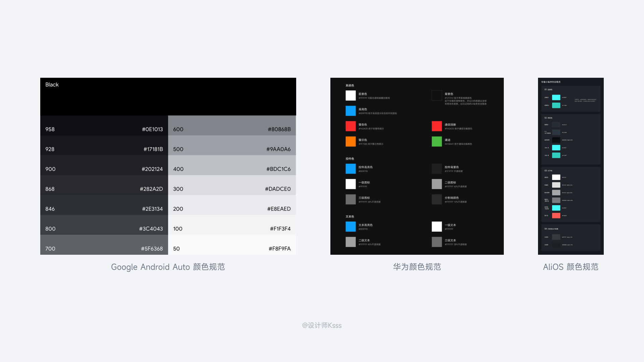This screenshot has width=644, height=362.
Task: Click the gray 二级图标 swatch
Action: click(437, 184)
